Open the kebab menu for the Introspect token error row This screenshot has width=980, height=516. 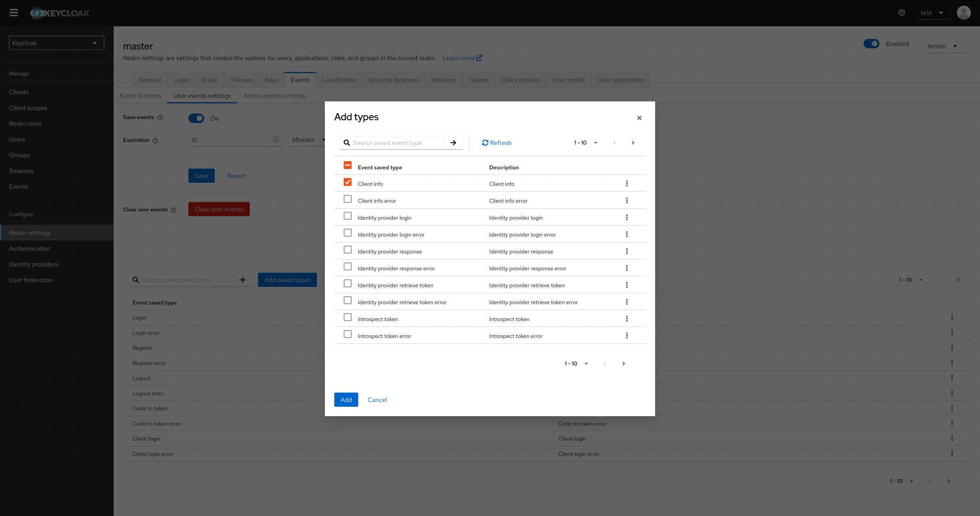point(626,336)
